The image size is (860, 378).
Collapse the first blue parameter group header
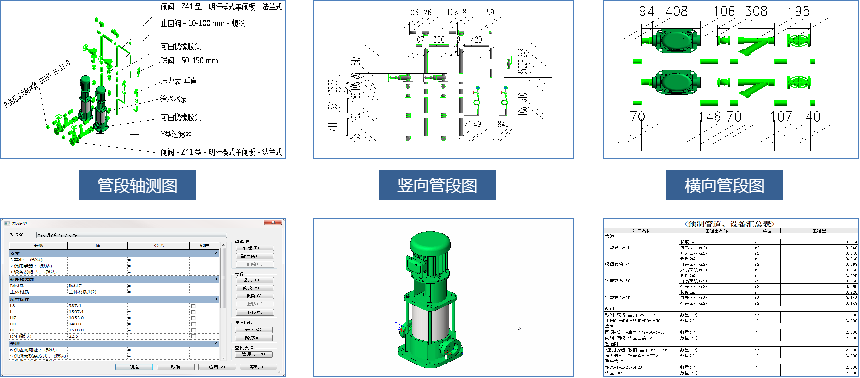tap(114, 253)
